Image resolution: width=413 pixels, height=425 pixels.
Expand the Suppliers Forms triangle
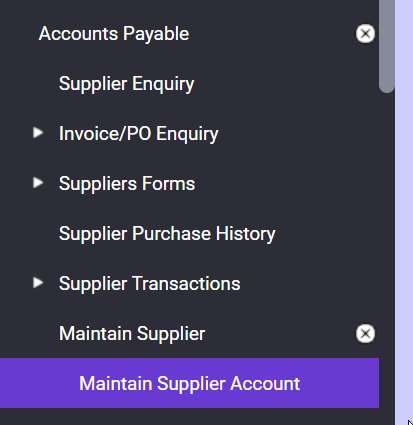tap(38, 183)
